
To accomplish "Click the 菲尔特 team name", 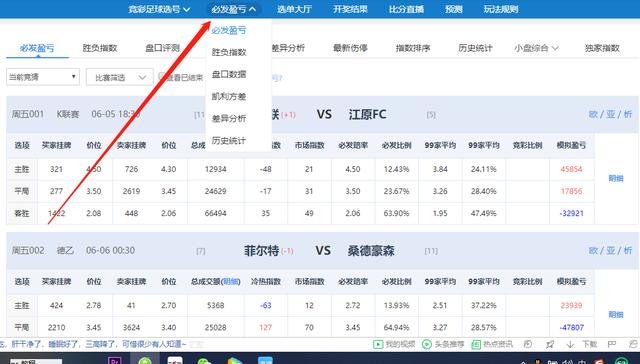I will coord(262,251).
